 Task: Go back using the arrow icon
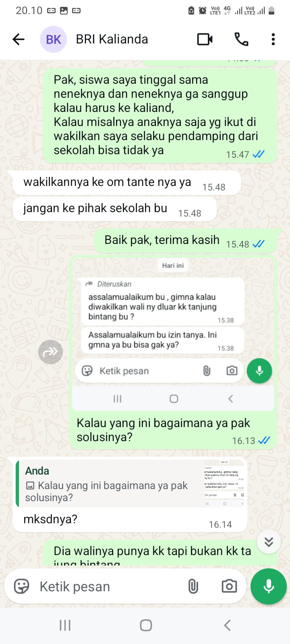(x=19, y=39)
